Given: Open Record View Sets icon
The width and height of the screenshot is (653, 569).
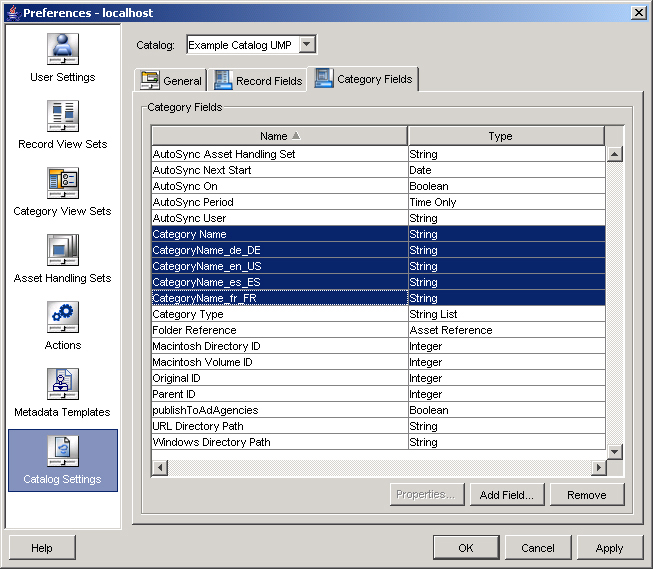Looking at the screenshot, I should point(62,116).
